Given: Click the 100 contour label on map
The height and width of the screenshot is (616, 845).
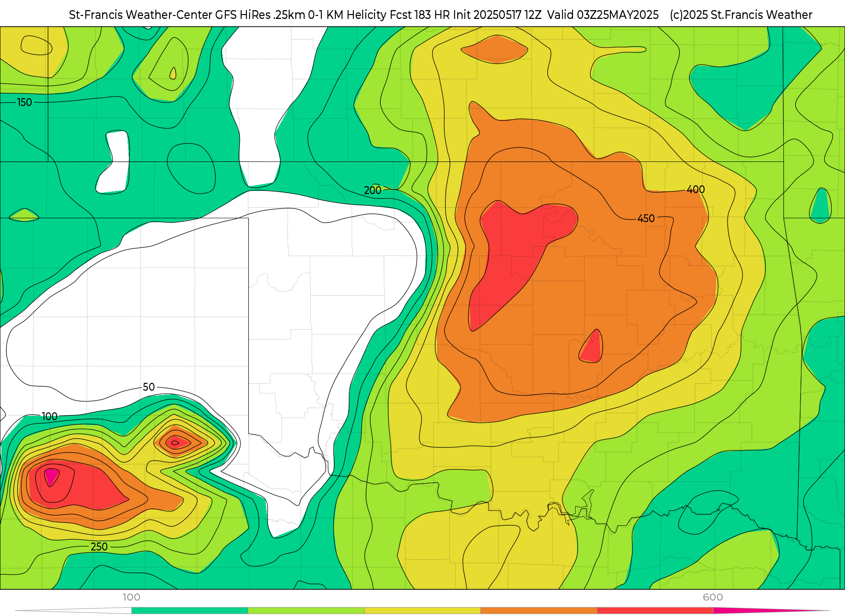Looking at the screenshot, I should tap(49, 416).
